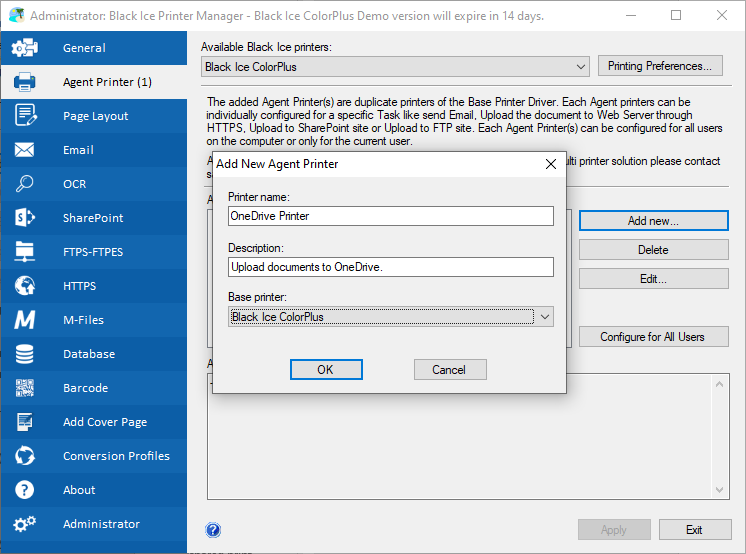Open the SharePoint icon in sidebar
The width and height of the screenshot is (746, 554).
[25, 218]
